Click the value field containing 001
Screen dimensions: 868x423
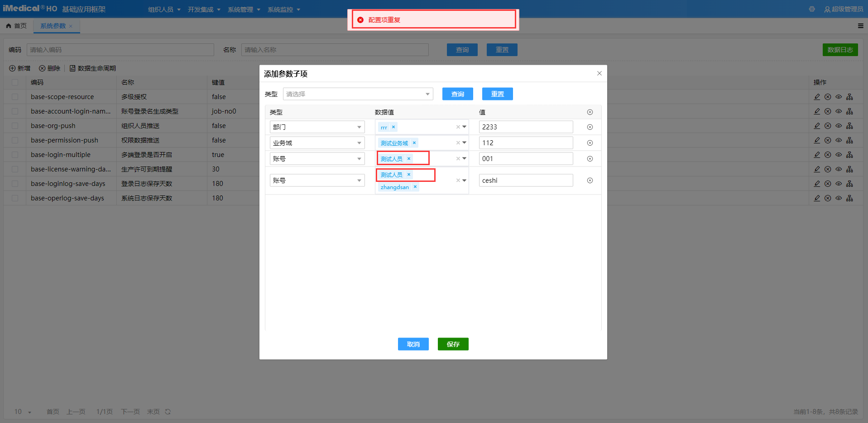[525, 159]
